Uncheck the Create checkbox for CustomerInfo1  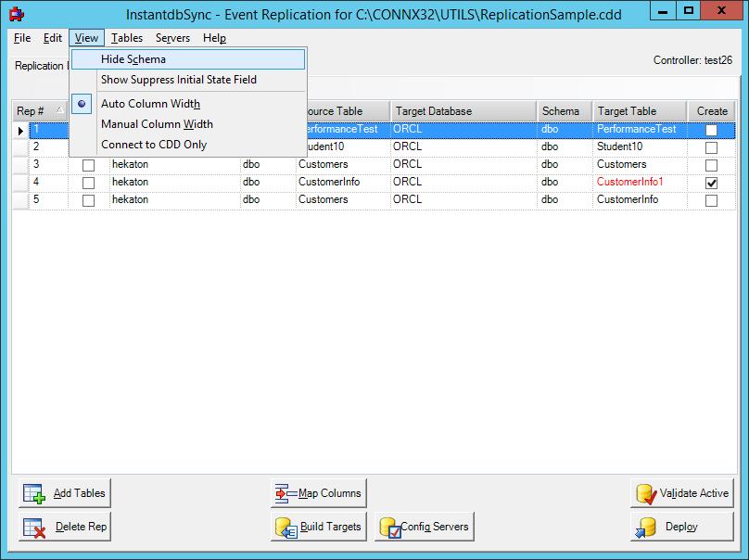(712, 182)
